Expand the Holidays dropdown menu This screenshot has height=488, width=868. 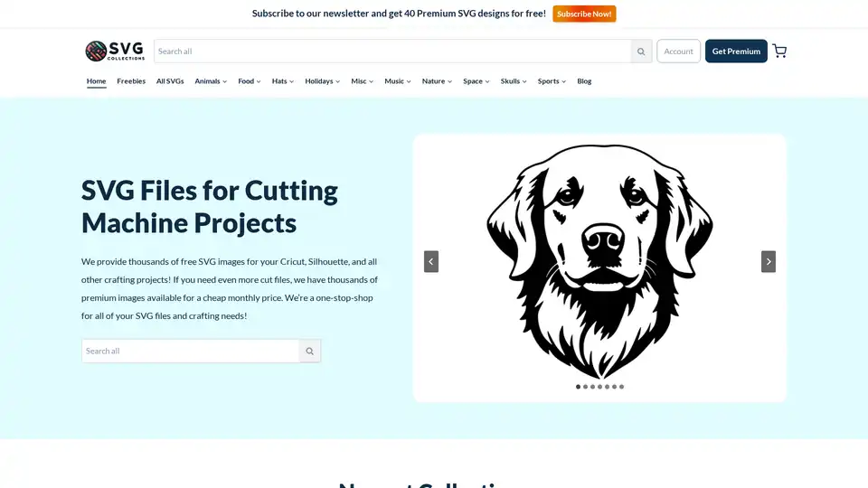322,80
